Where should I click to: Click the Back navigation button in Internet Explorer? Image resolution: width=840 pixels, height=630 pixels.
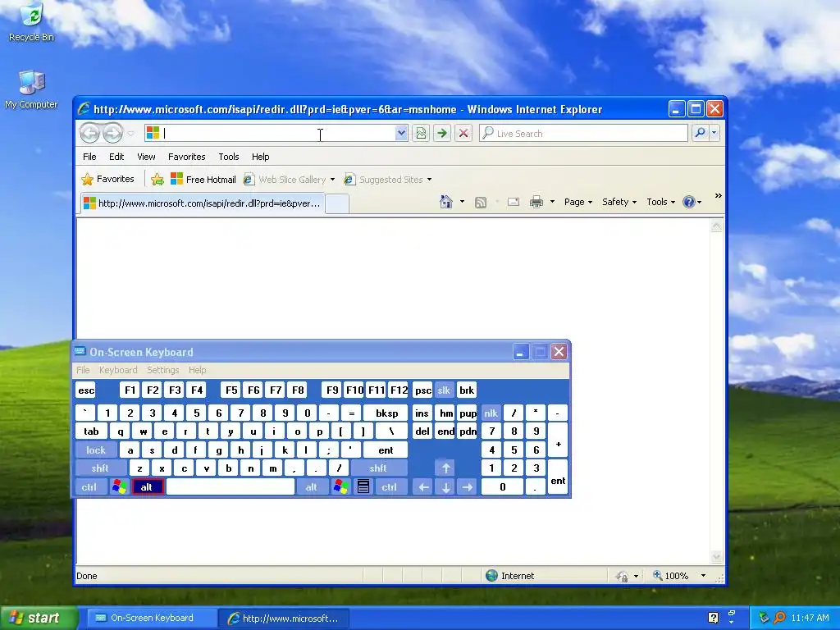89,134
